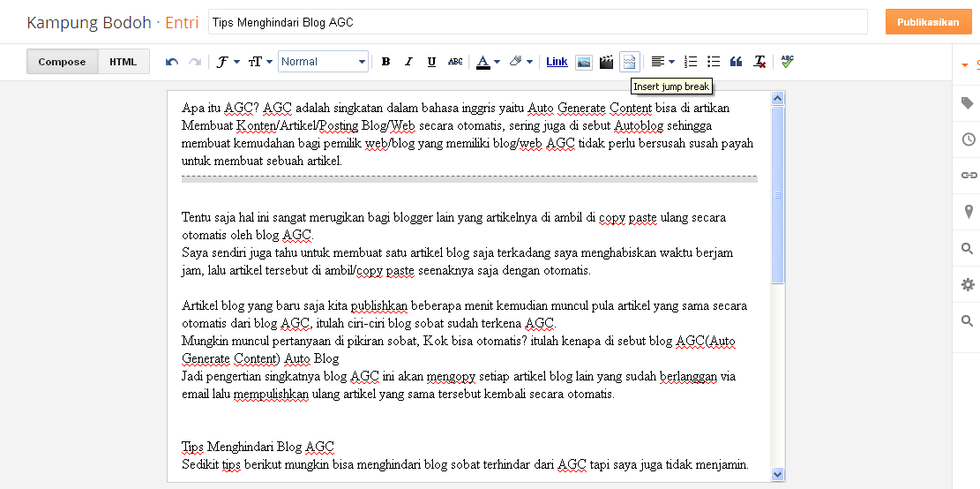
Task: Open the permalink setting in the sidebar
Action: click(968, 175)
